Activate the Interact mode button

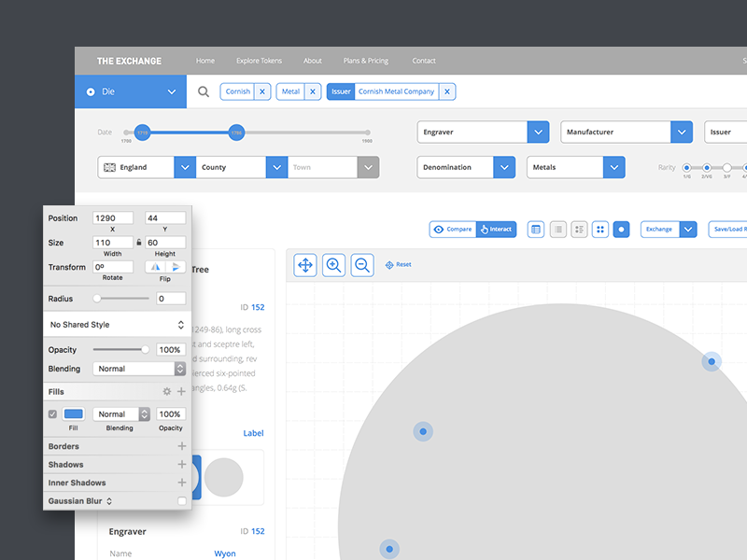[497, 229]
